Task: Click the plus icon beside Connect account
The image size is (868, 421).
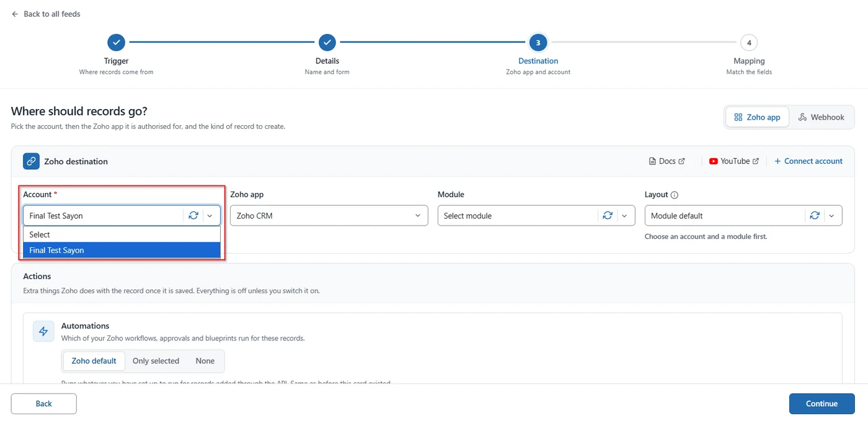Action: [x=777, y=161]
